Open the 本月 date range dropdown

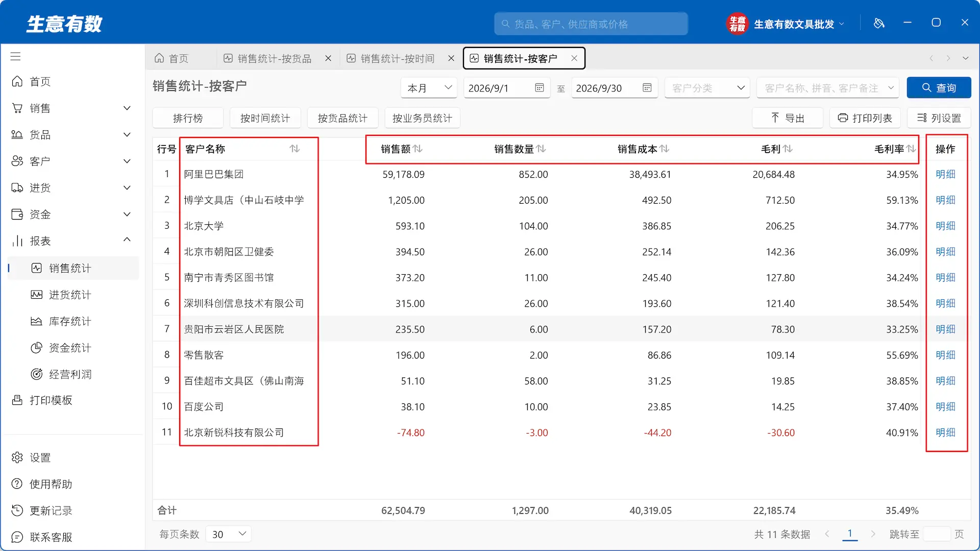coord(429,88)
